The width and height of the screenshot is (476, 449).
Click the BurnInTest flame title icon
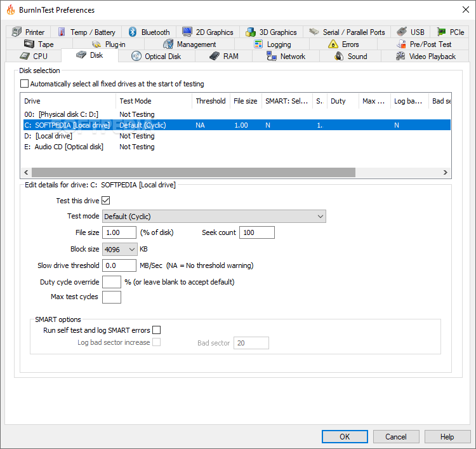click(x=11, y=10)
